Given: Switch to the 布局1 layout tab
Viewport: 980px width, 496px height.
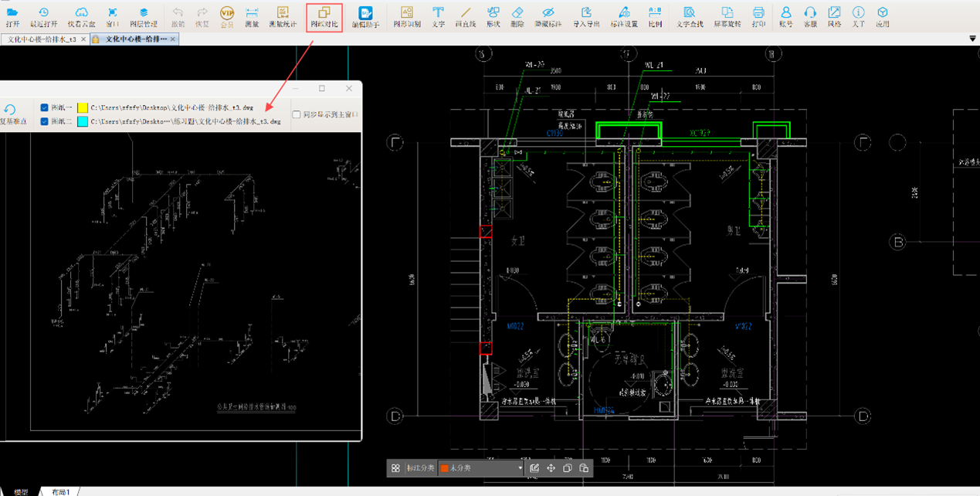Looking at the screenshot, I should click(61, 491).
